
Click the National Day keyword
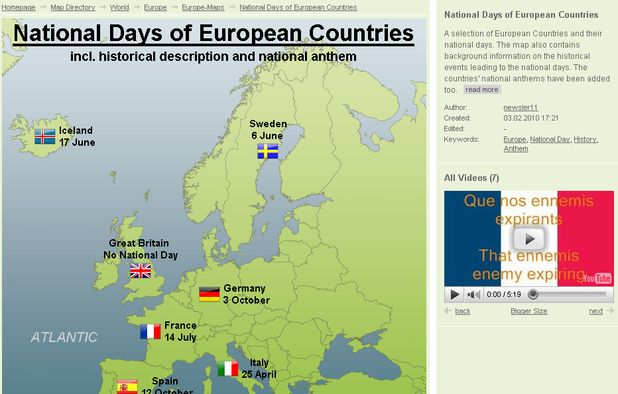tap(550, 139)
